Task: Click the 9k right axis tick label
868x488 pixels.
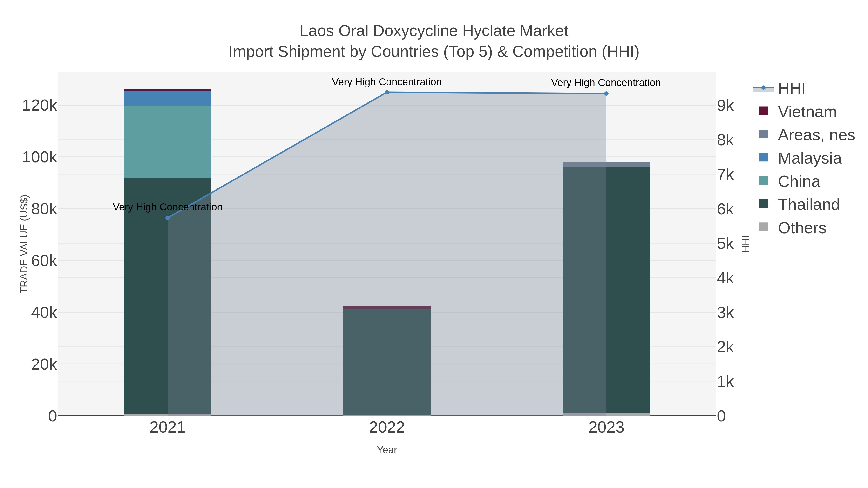Action: click(726, 105)
